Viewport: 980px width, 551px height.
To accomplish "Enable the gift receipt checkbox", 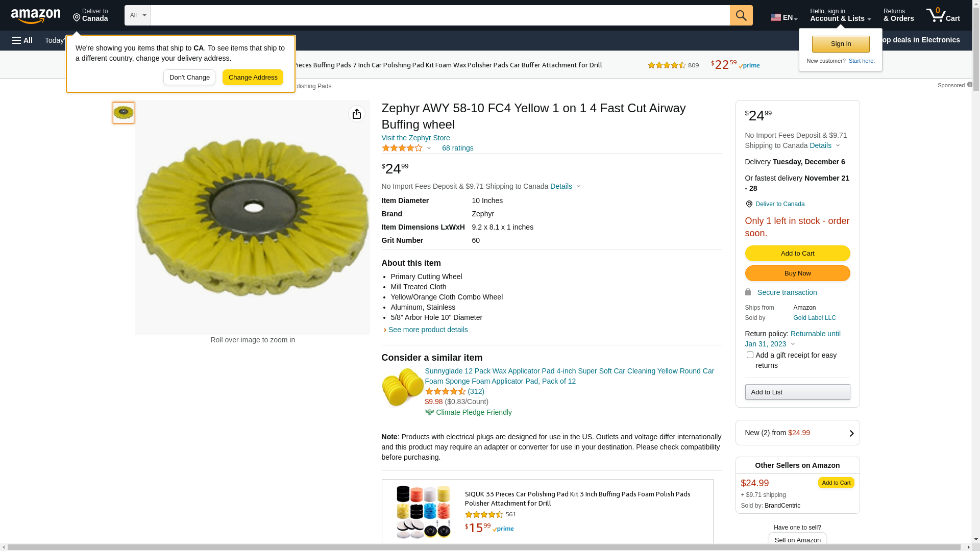I will point(750,355).
